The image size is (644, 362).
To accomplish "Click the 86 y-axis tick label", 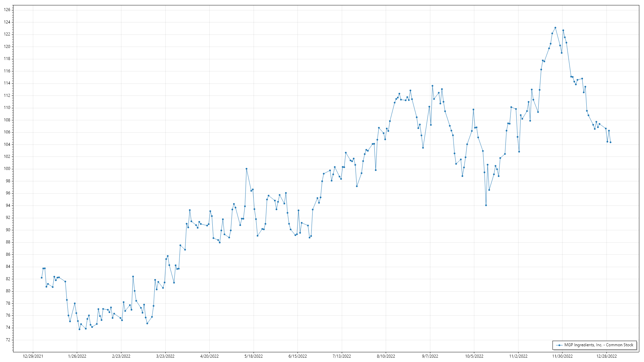I will pos(8,254).
